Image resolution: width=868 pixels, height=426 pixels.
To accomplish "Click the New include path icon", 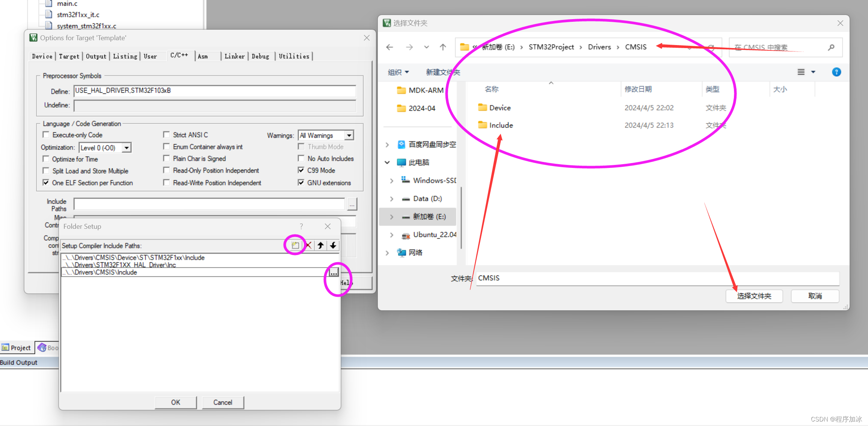I will pos(295,245).
